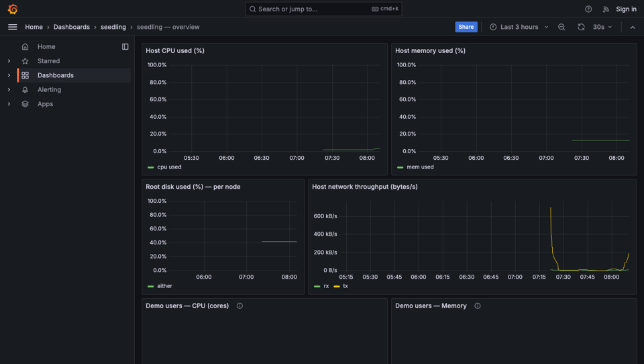Click the Grafana logo icon
644x364 pixels.
click(13, 9)
